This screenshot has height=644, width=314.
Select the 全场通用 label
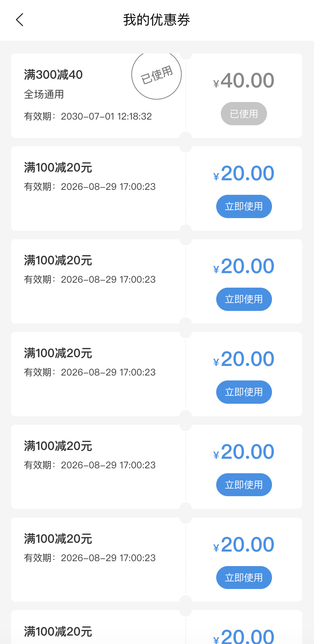pyautogui.click(x=44, y=94)
